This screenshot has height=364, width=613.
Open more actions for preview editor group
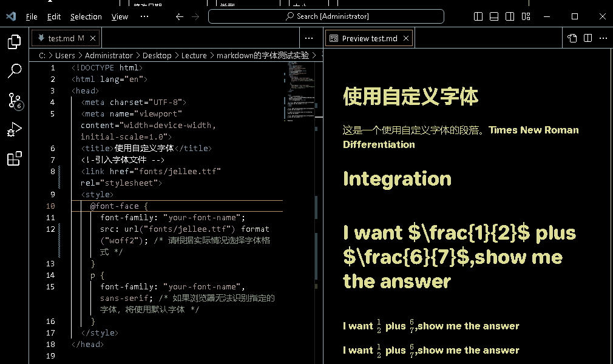(603, 38)
